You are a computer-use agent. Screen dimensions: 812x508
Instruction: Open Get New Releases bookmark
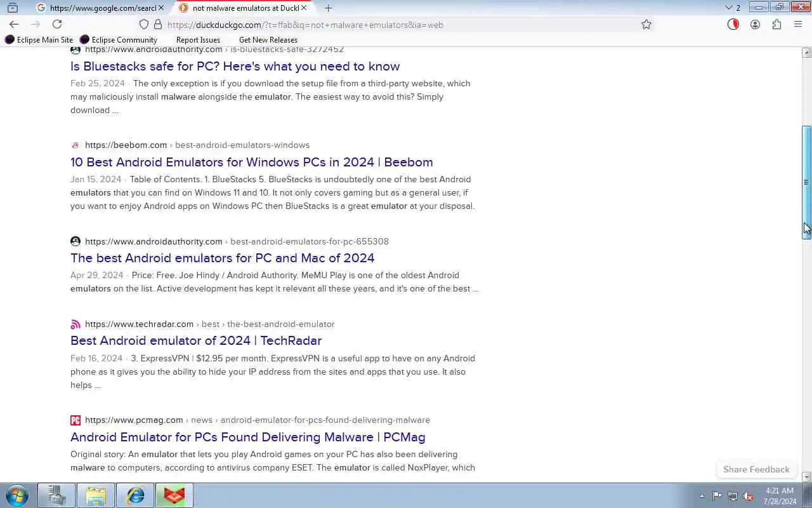coord(268,39)
